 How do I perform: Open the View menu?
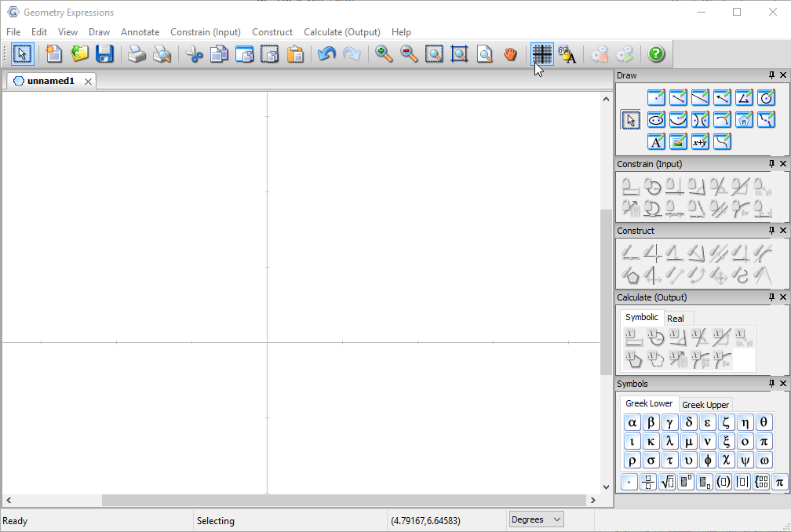tap(67, 31)
